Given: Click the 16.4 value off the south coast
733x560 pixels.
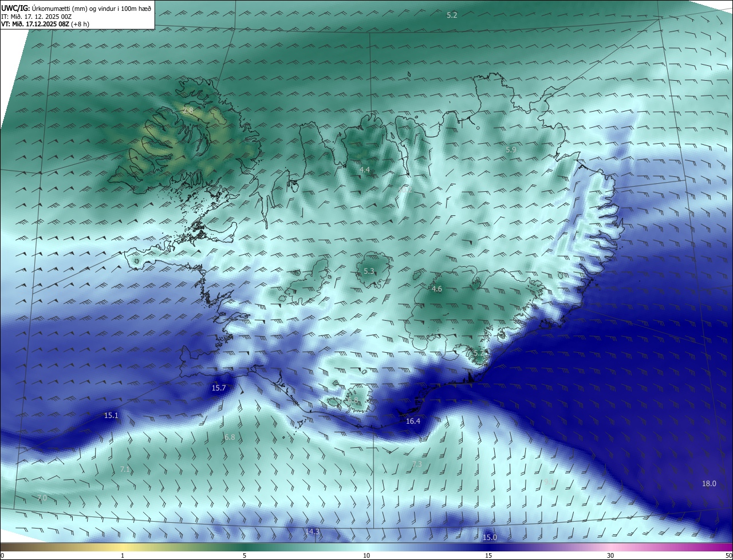Looking at the screenshot, I should tap(413, 421).
